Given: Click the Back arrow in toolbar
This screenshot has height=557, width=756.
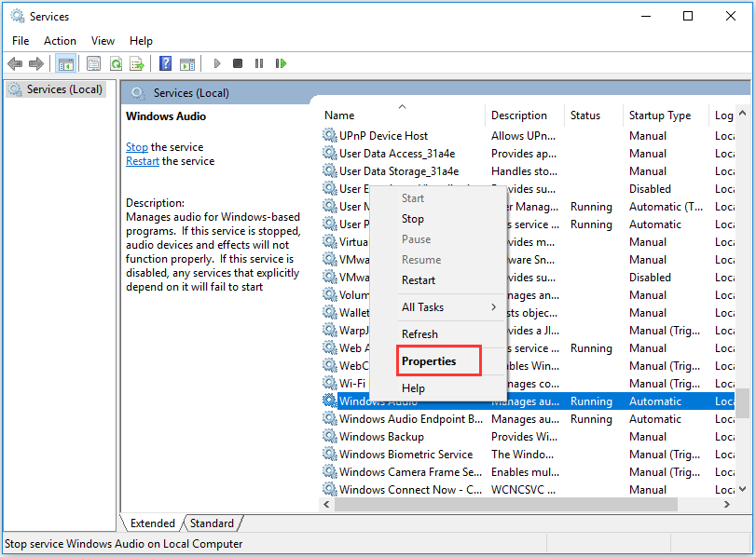Looking at the screenshot, I should click(15, 63).
